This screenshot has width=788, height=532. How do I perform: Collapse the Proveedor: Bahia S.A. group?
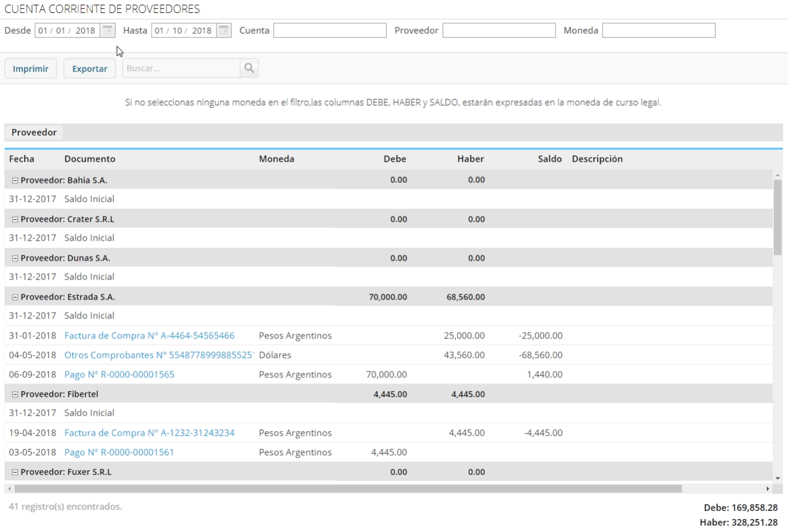coord(15,180)
